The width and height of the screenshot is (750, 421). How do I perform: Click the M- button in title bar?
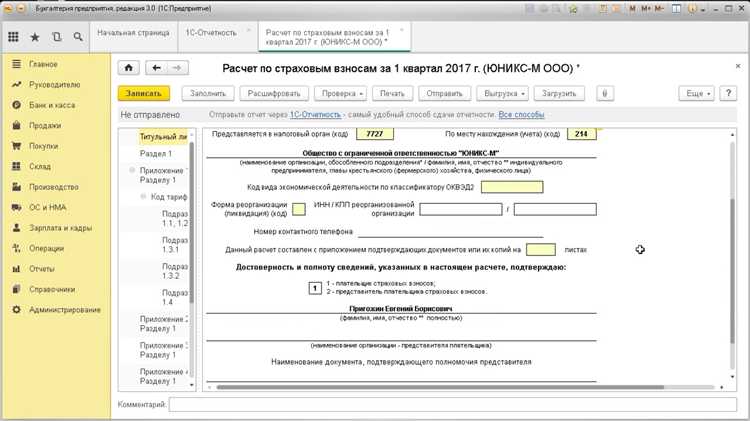[x=660, y=9]
